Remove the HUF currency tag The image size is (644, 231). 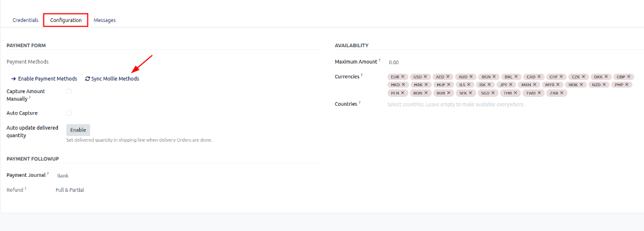point(448,85)
